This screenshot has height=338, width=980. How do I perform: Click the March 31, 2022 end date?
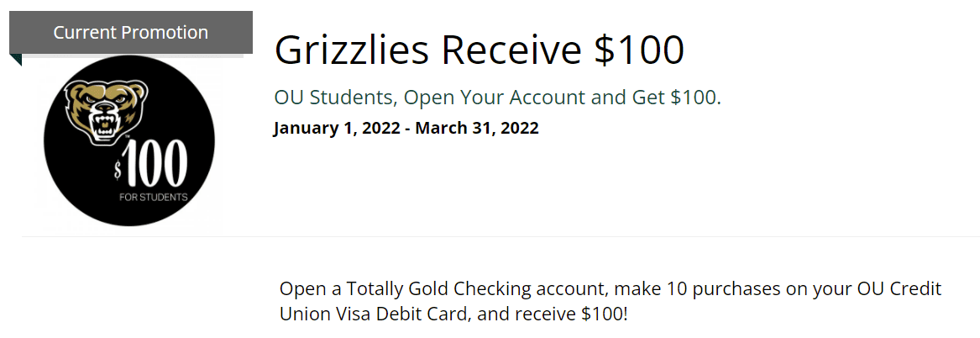477,129
